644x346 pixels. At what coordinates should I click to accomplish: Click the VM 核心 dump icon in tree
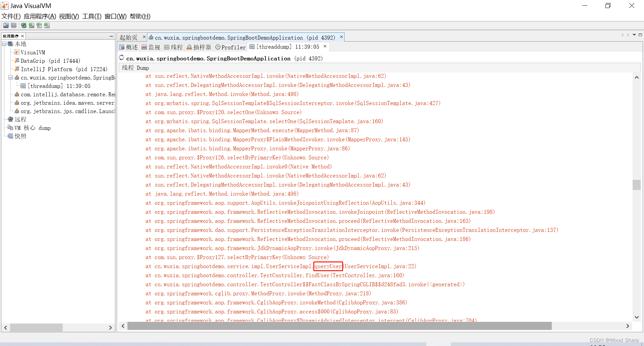[x=10, y=128]
